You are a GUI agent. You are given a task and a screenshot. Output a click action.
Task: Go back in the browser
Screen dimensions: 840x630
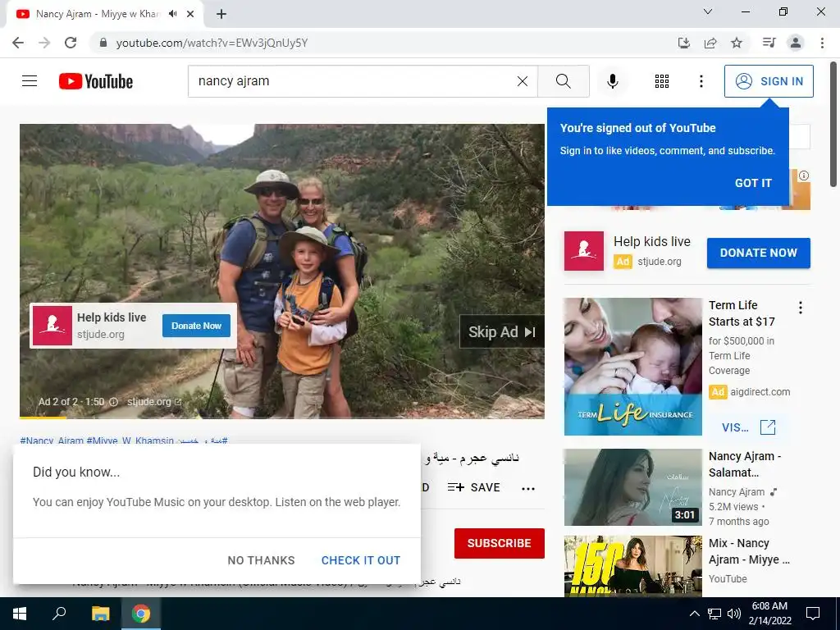tap(18, 43)
